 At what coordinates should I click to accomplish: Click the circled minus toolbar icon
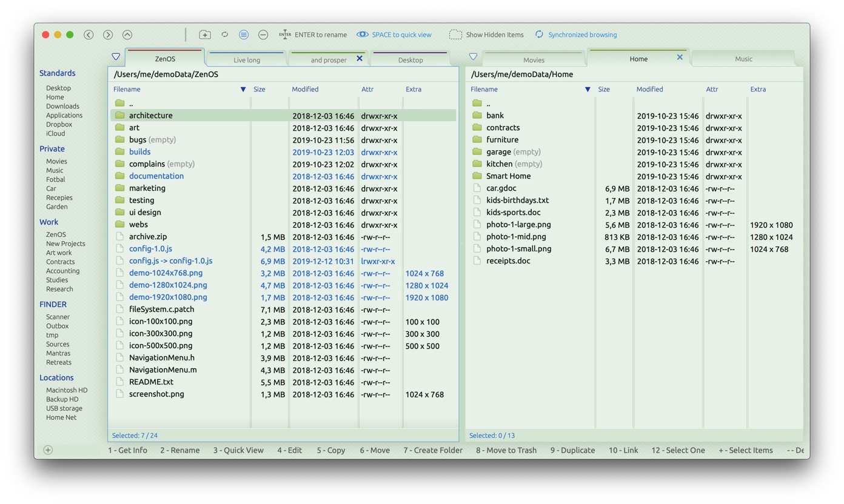point(263,35)
